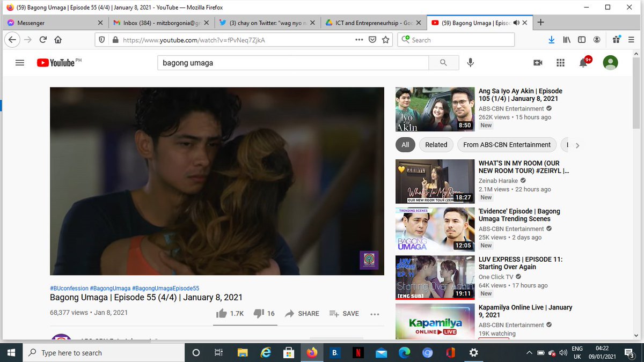The image size is (644, 362).
Task: Go back with Firefox back arrow
Action: click(13, 40)
